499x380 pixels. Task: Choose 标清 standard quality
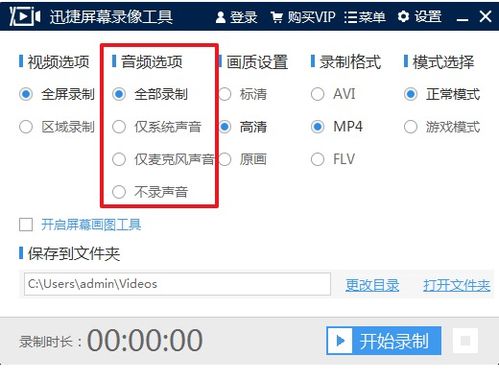(243, 94)
